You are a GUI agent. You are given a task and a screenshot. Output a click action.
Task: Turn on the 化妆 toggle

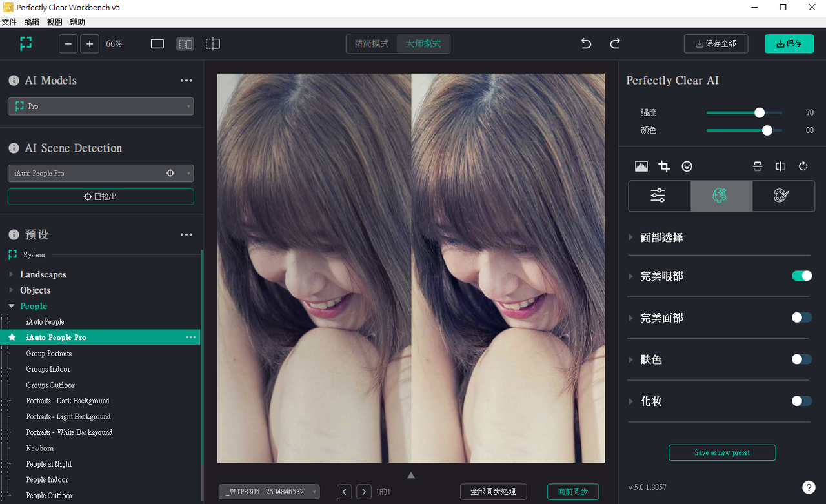[801, 401]
